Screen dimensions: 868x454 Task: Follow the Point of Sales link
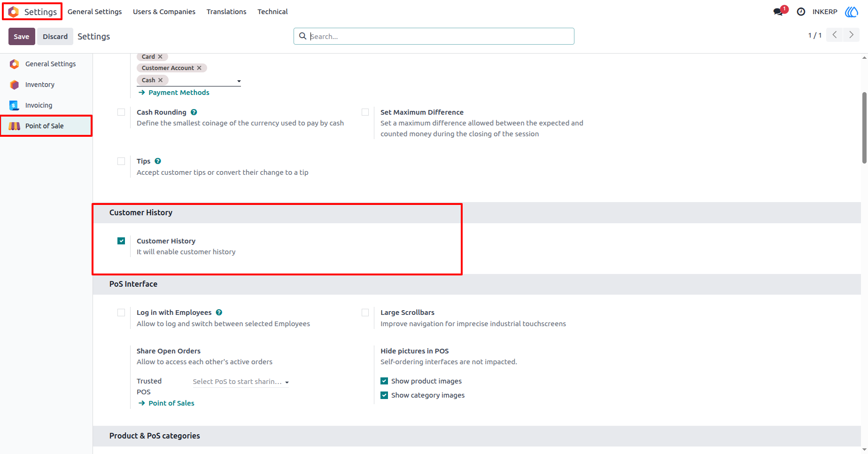(x=166, y=403)
